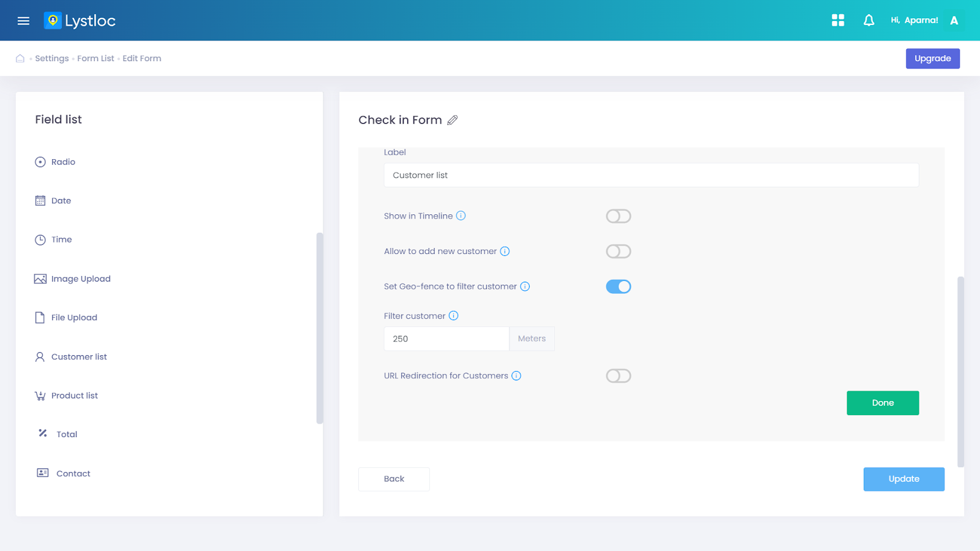
Task: Click the green Done button
Action: click(883, 403)
